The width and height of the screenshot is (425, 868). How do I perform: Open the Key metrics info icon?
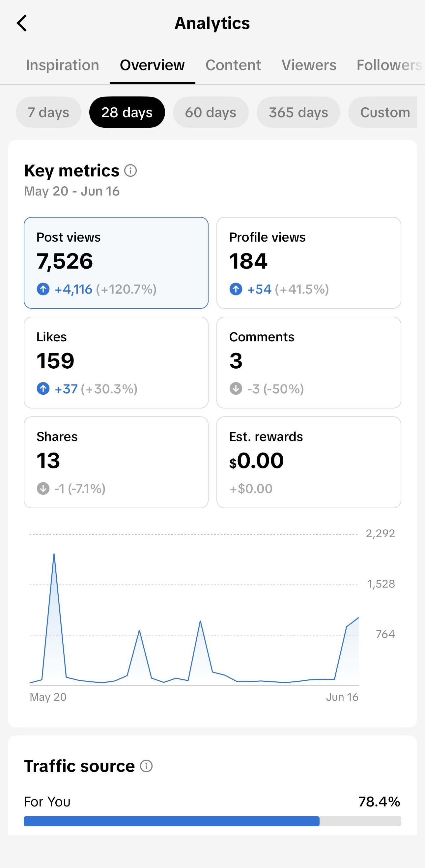click(x=130, y=171)
